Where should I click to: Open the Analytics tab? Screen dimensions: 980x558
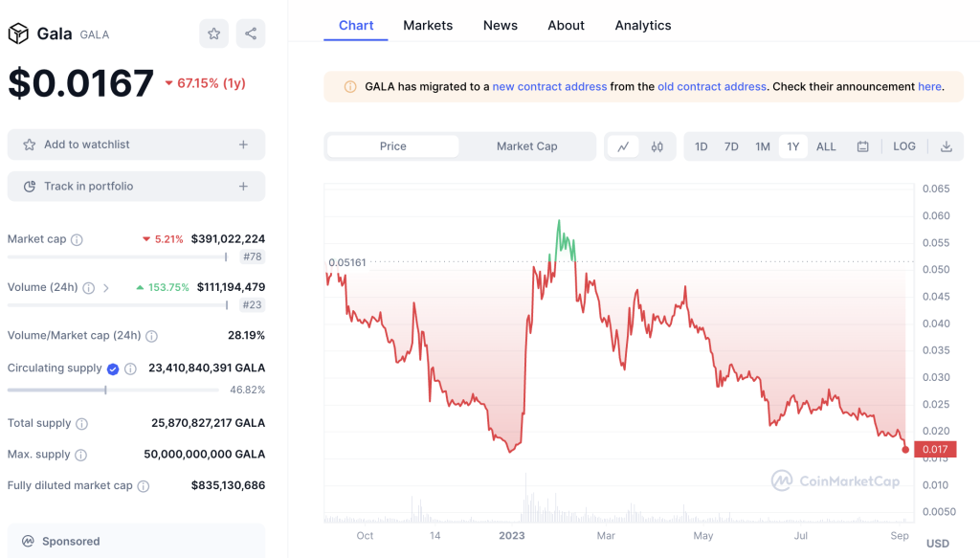pyautogui.click(x=643, y=26)
